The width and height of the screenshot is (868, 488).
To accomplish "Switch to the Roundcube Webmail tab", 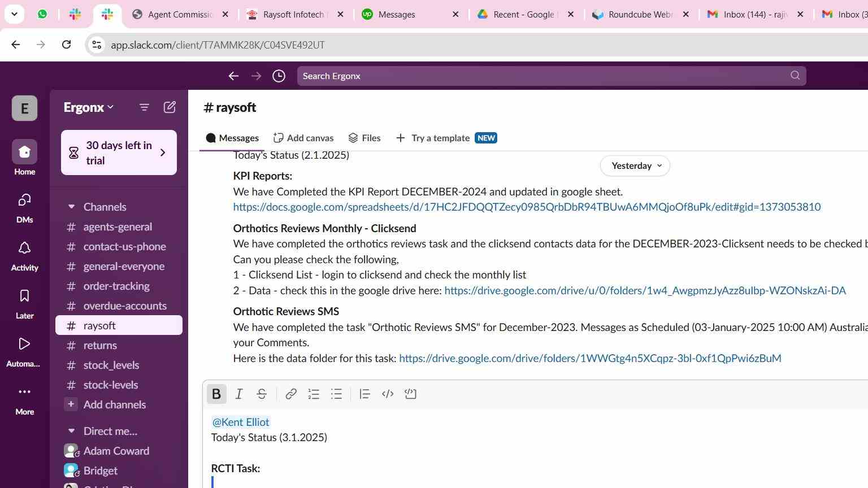I will [x=641, y=14].
